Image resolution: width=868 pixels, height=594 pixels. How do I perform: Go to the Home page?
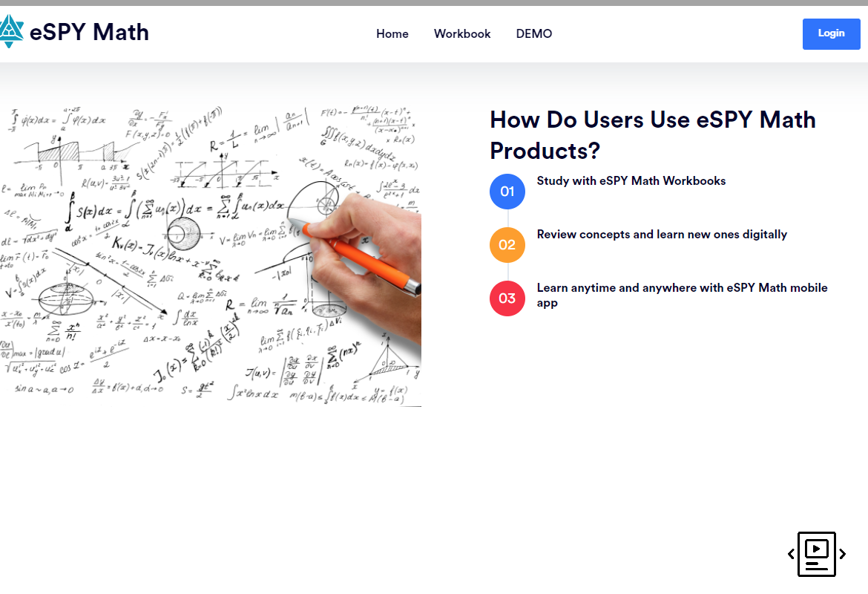pos(392,34)
